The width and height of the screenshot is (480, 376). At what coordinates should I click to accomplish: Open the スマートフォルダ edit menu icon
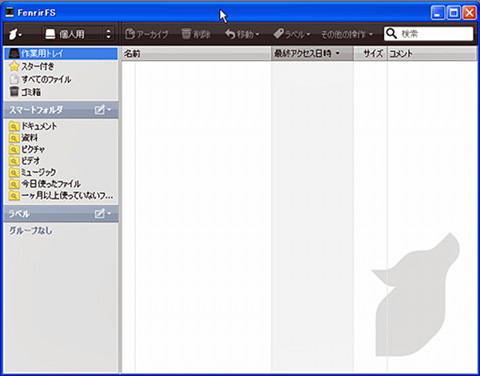(x=103, y=110)
